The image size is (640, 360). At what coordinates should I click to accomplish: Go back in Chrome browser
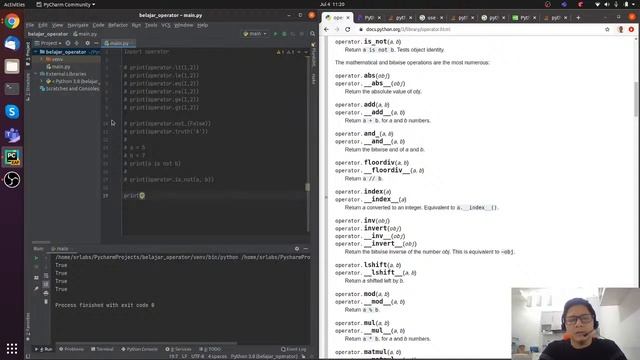click(x=326, y=29)
